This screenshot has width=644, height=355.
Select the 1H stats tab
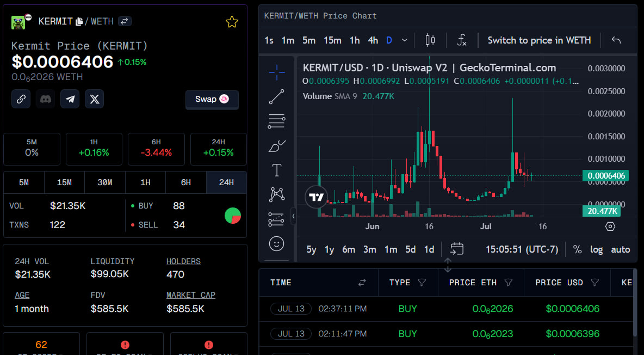coord(145,182)
